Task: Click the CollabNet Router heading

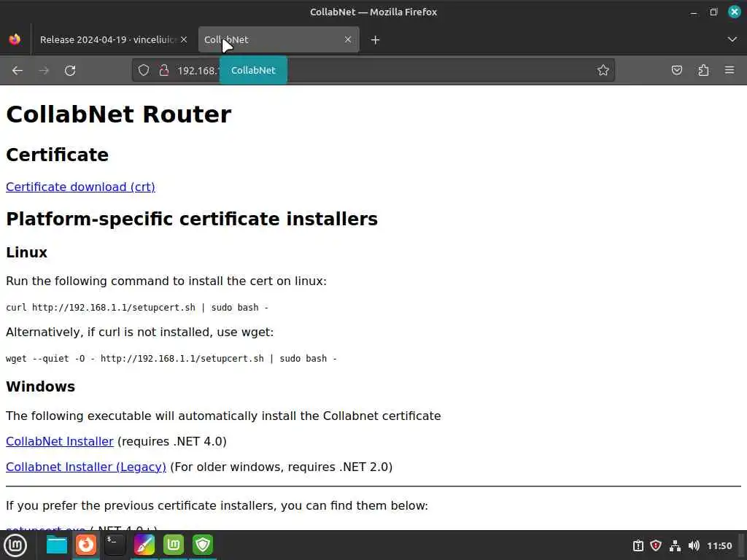Action: tap(119, 114)
